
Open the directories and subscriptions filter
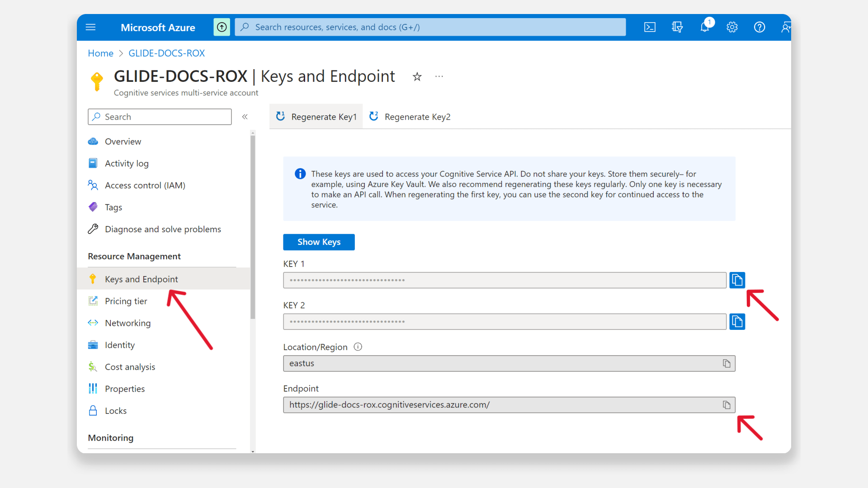677,27
